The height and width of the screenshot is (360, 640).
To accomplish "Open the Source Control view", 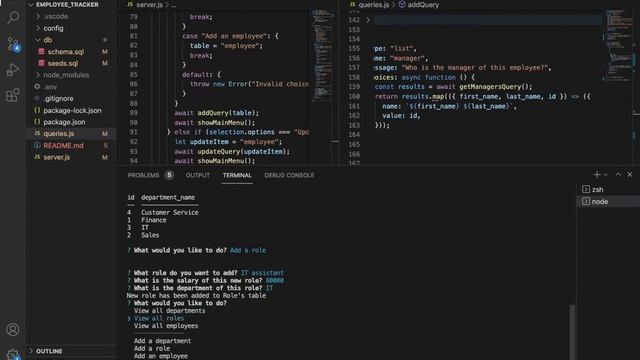I will tap(13, 44).
